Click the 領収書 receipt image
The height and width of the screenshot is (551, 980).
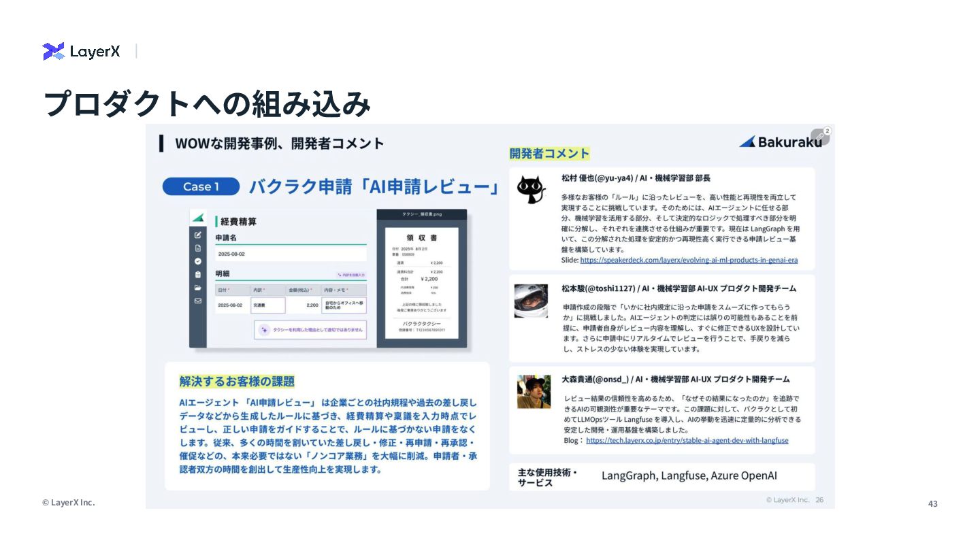pyautogui.click(x=422, y=282)
